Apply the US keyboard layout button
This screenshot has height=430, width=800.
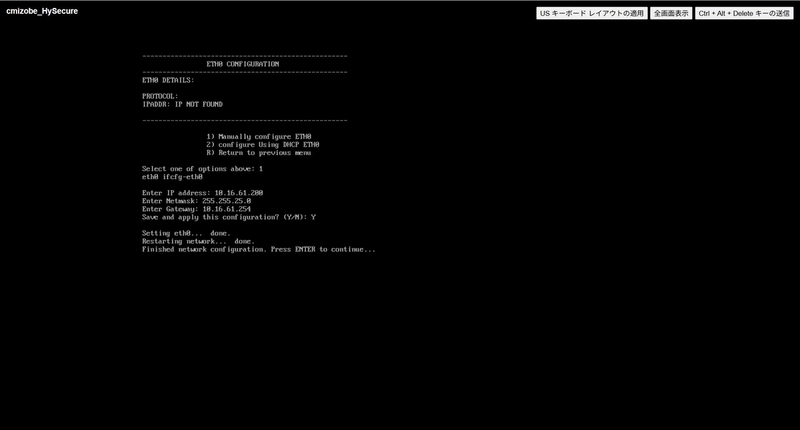(x=592, y=13)
